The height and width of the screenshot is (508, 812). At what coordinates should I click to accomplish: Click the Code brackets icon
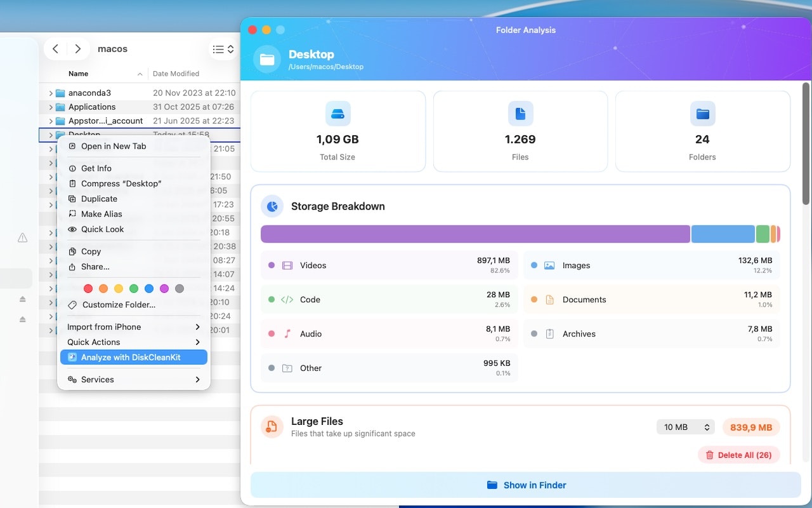coord(287,300)
